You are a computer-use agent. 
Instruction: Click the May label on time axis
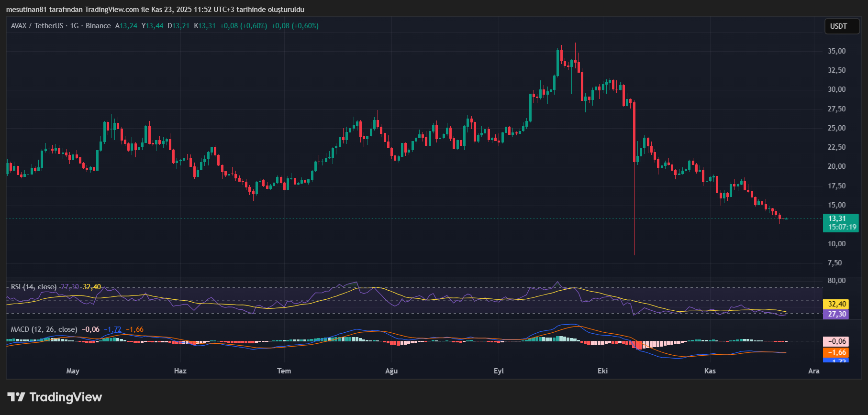click(x=73, y=371)
